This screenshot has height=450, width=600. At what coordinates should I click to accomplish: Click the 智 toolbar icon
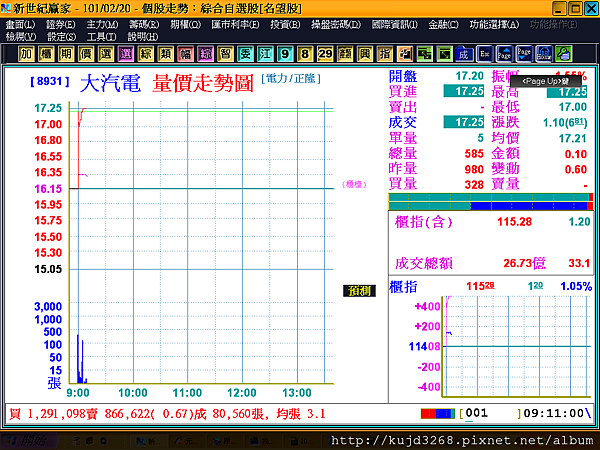point(225,54)
